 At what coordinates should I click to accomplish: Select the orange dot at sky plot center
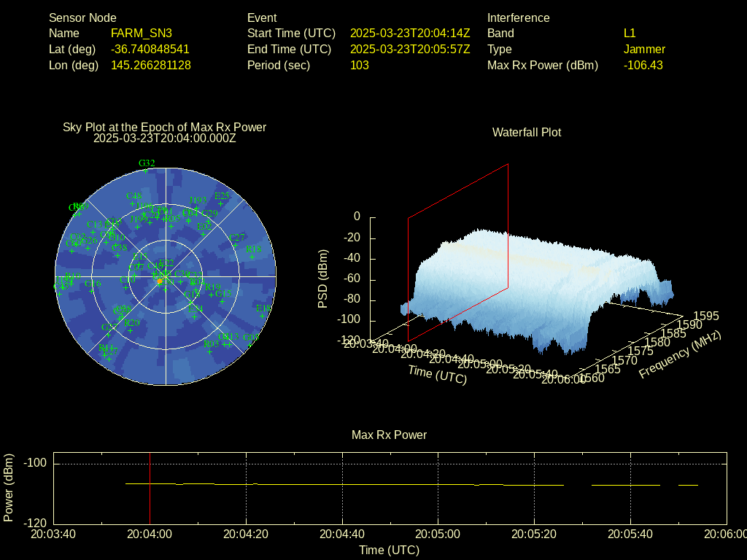[159, 281]
